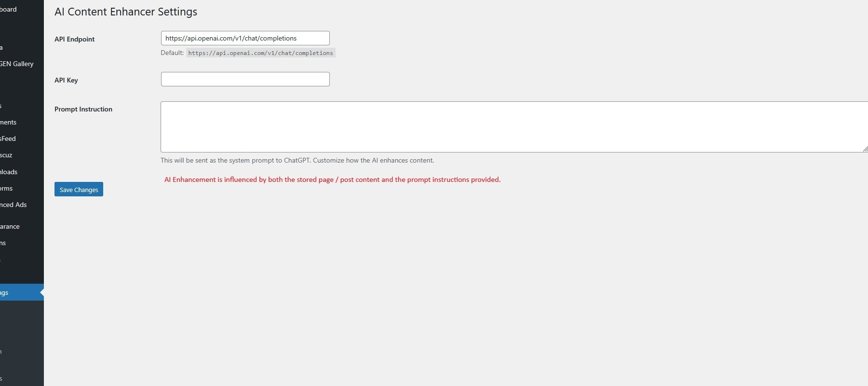Grab the Prompt Instruction textarea resize handle
This screenshot has width=868, height=386.
(x=865, y=149)
